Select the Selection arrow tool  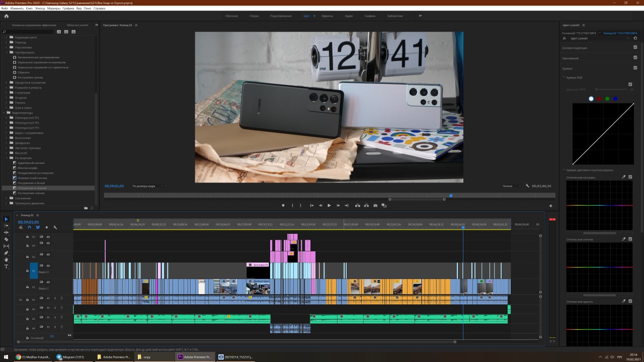tap(7, 219)
